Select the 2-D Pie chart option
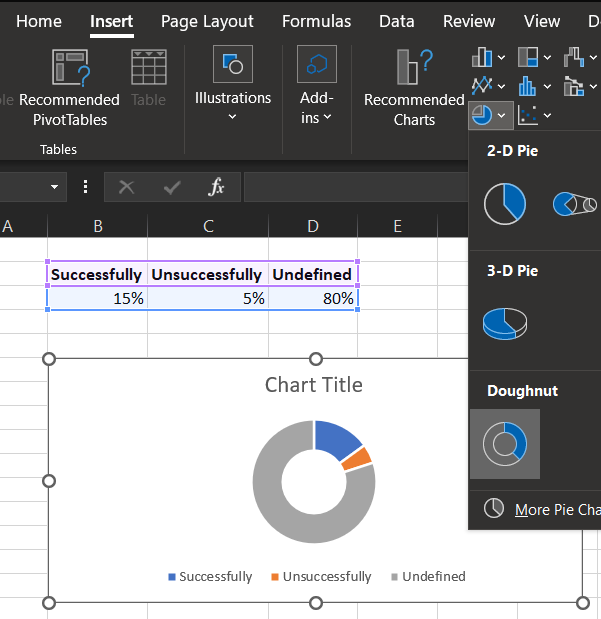Viewport: 601px width, 619px height. pyautogui.click(x=504, y=204)
